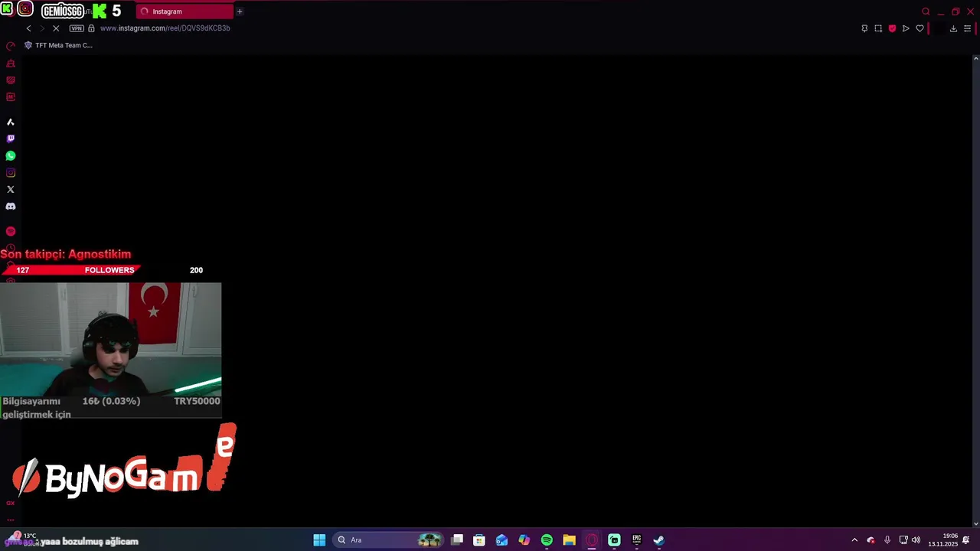Open the red M icon in sidebar
The image size is (980, 551).
11,97
